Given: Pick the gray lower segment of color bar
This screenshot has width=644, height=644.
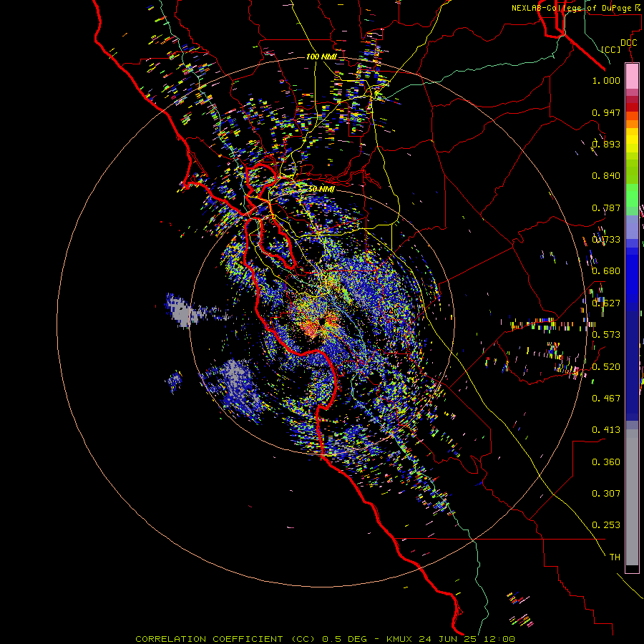Looking at the screenshot, I should tap(632, 497).
